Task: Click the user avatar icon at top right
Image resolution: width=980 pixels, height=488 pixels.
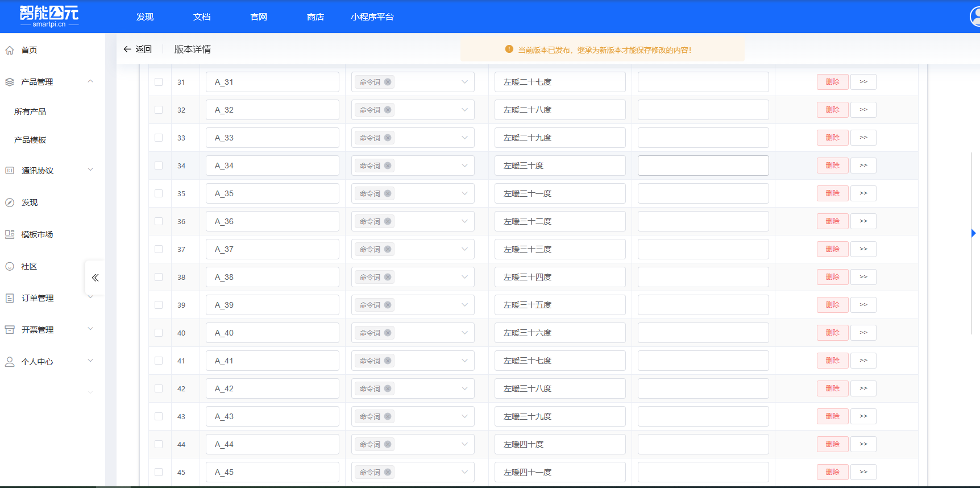Action: pyautogui.click(x=974, y=17)
